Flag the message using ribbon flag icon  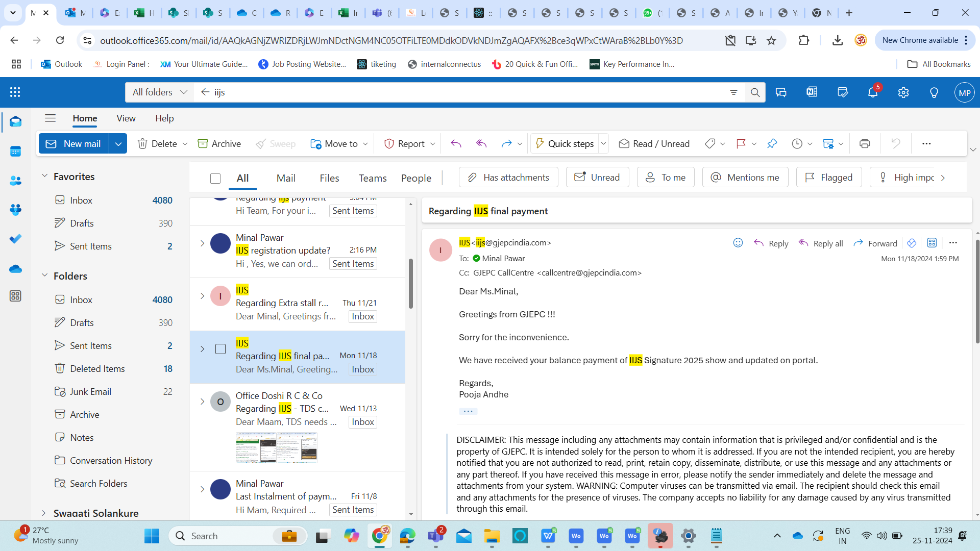(x=741, y=144)
